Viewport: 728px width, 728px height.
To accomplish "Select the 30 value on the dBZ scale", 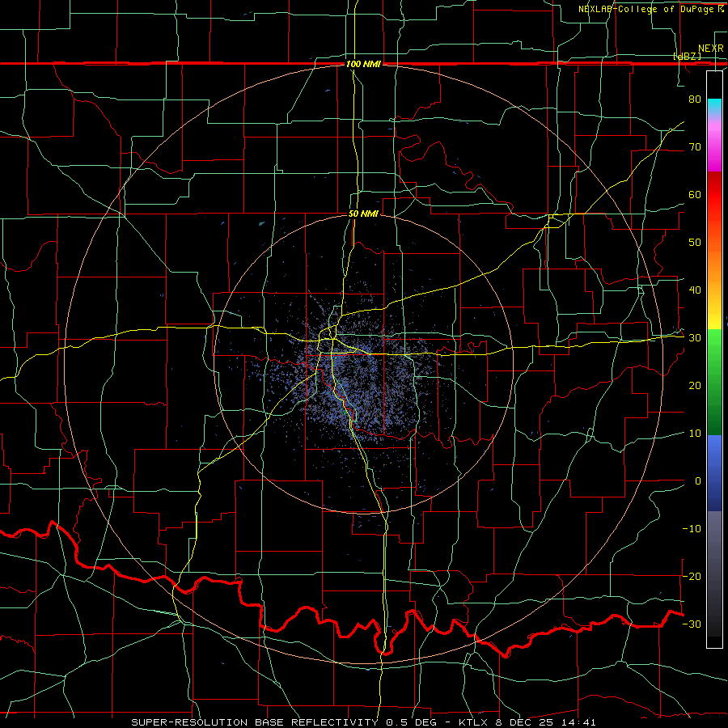I will click(695, 338).
